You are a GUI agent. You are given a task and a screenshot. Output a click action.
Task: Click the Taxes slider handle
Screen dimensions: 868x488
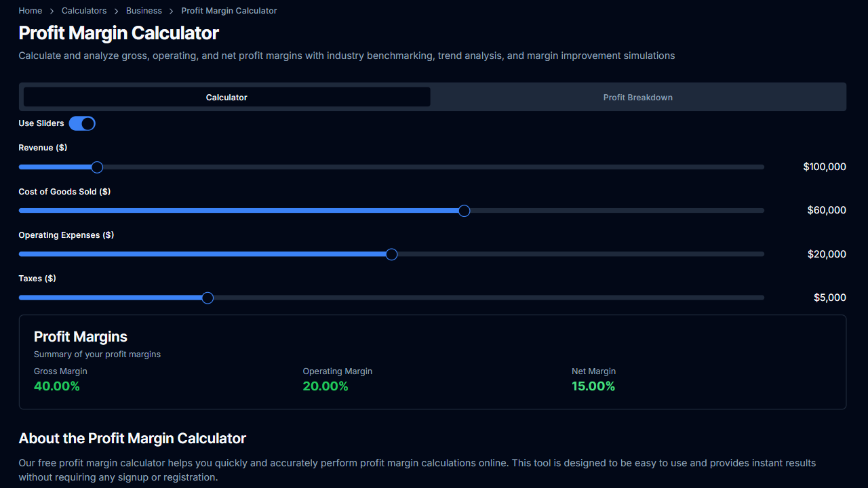207,298
